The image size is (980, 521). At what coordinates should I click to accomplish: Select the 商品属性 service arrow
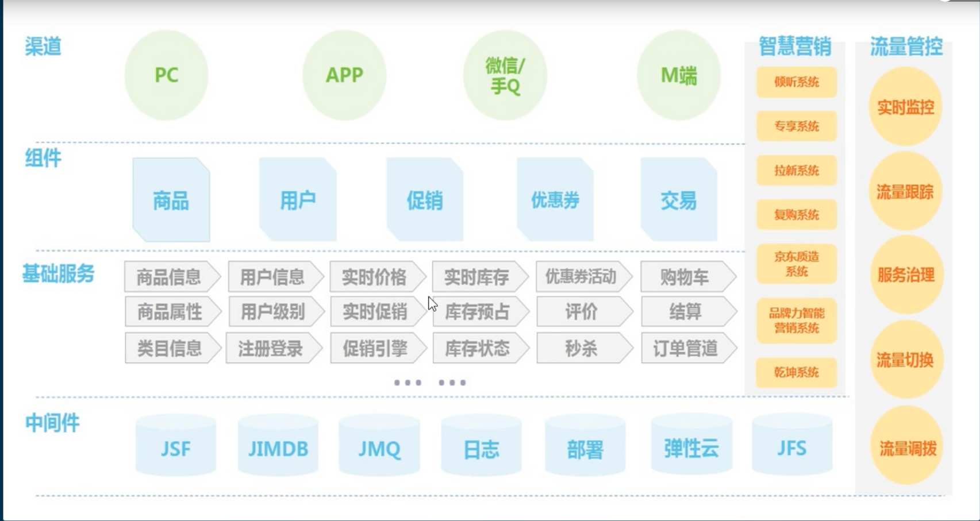point(173,312)
